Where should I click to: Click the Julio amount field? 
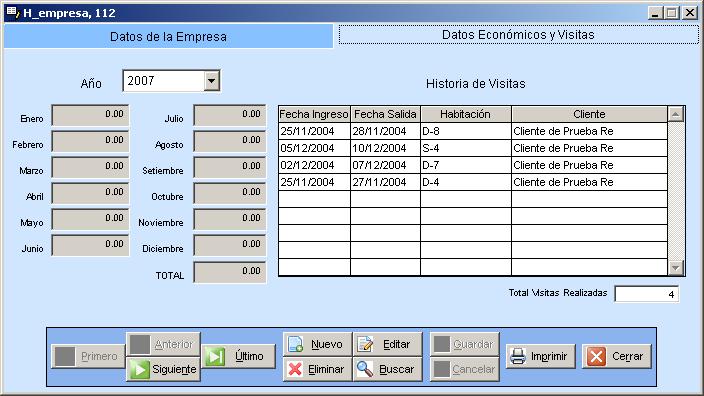pyautogui.click(x=230, y=115)
